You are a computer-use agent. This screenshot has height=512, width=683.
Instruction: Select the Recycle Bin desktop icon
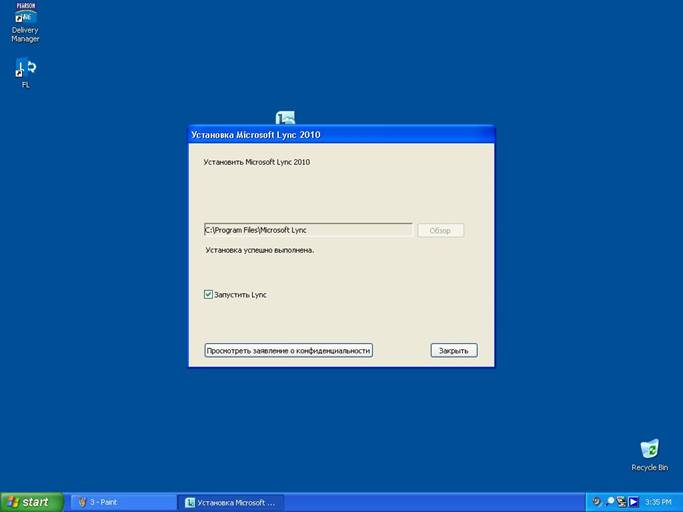click(x=649, y=455)
